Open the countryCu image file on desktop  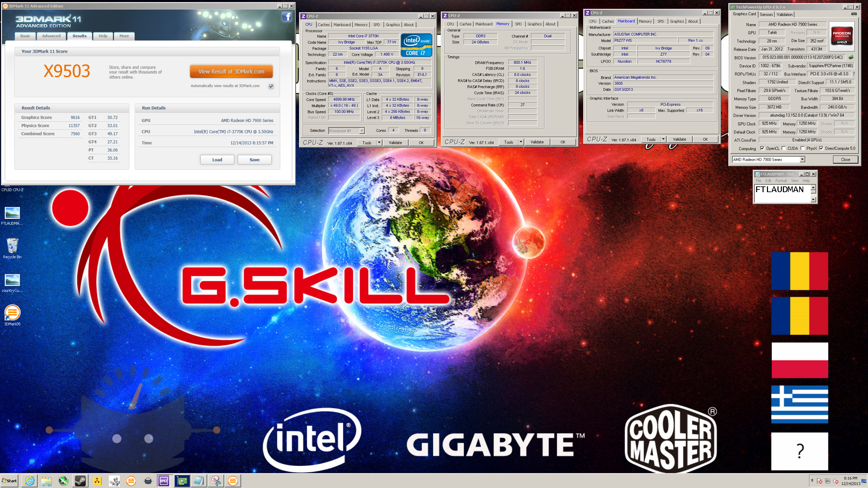pos(12,283)
